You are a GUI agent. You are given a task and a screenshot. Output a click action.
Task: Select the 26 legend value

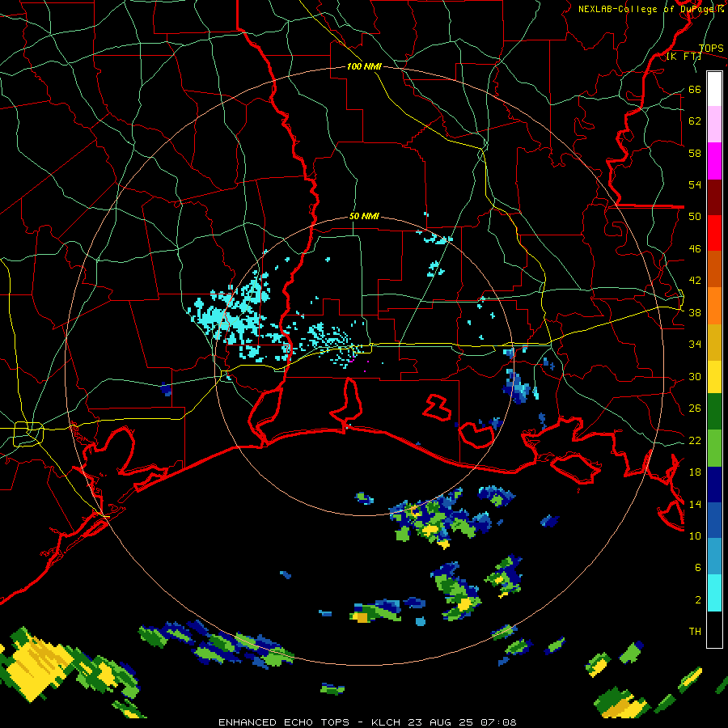[695, 408]
